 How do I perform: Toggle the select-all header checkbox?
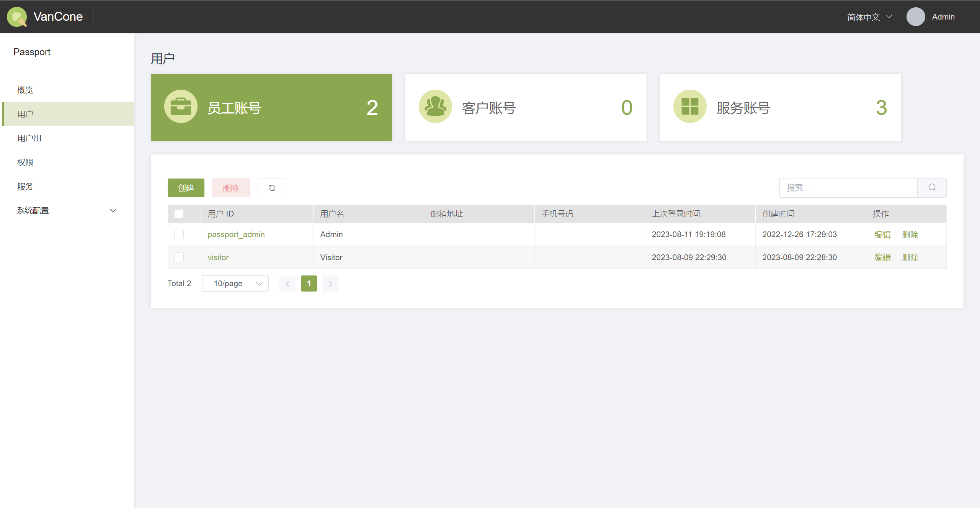[179, 214]
